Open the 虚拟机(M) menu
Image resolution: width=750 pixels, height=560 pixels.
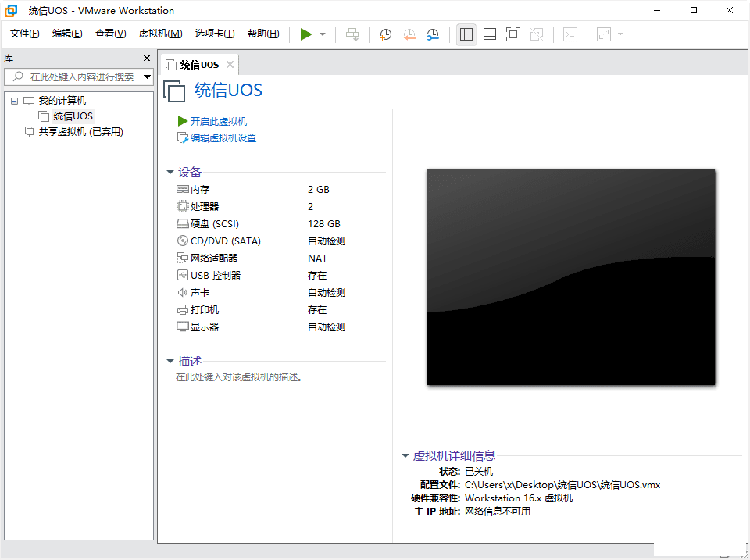[160, 34]
